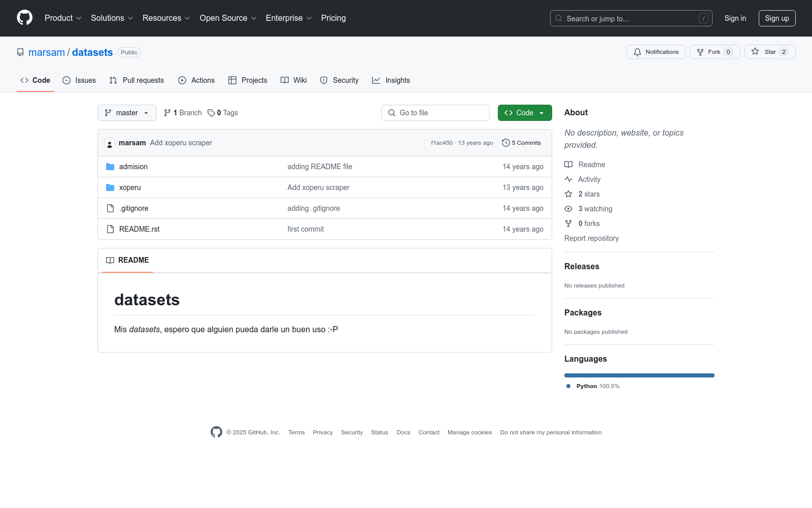This screenshot has height=508, width=812.
Task: View the 5 Commits history
Action: click(521, 143)
